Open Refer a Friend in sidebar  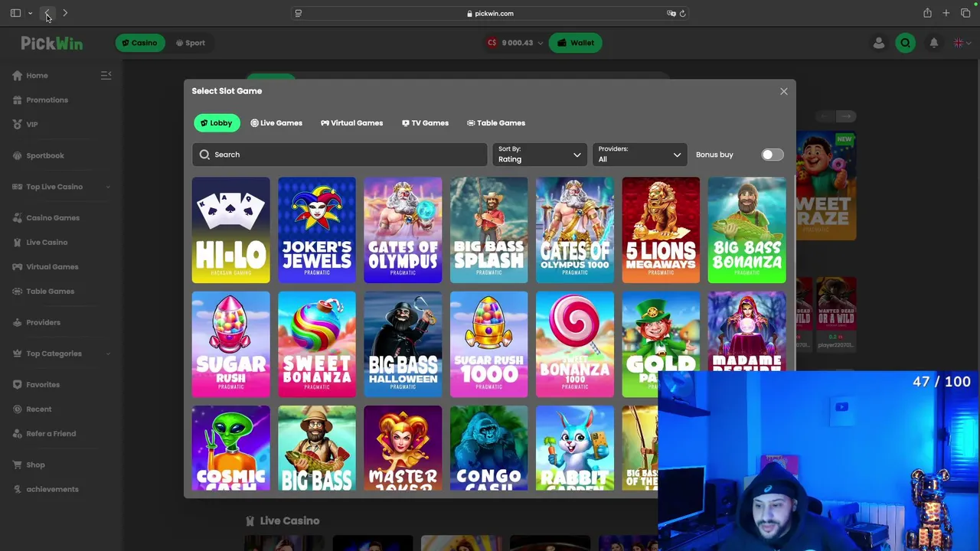coord(44,434)
